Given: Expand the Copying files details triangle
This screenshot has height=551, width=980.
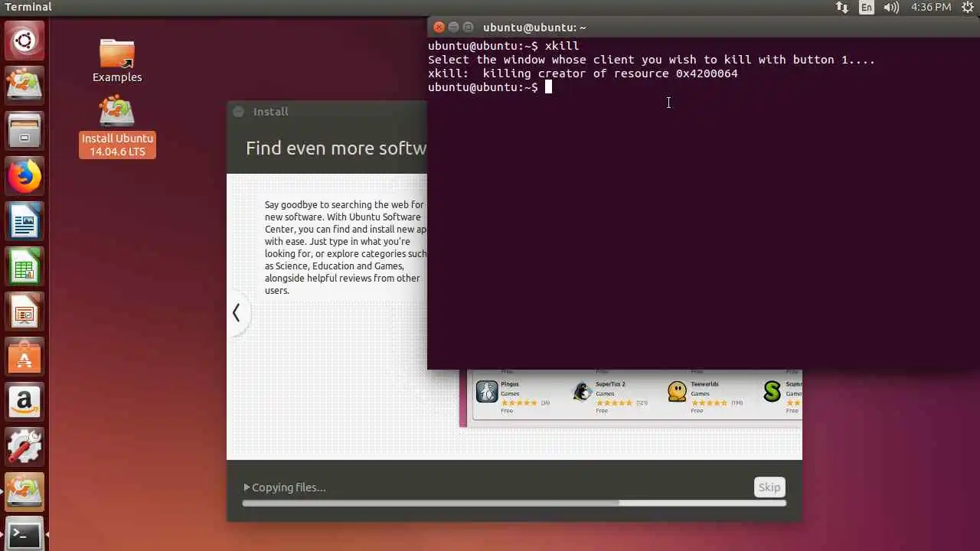Looking at the screenshot, I should [247, 487].
